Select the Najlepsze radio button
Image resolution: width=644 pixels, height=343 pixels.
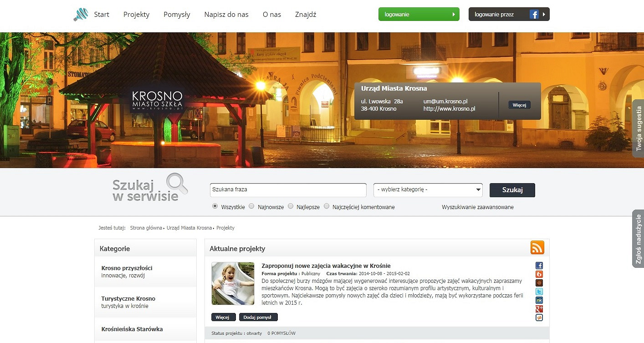point(290,206)
